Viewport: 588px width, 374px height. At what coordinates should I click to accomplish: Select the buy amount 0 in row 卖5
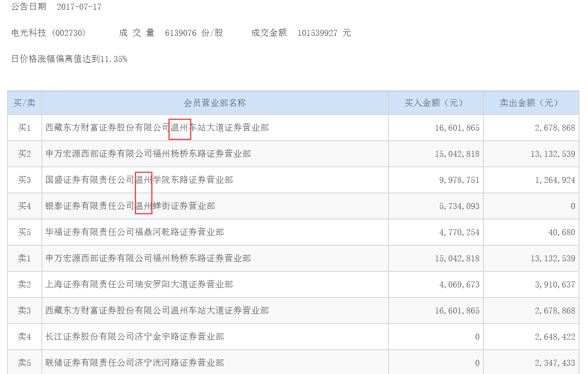coord(477,363)
